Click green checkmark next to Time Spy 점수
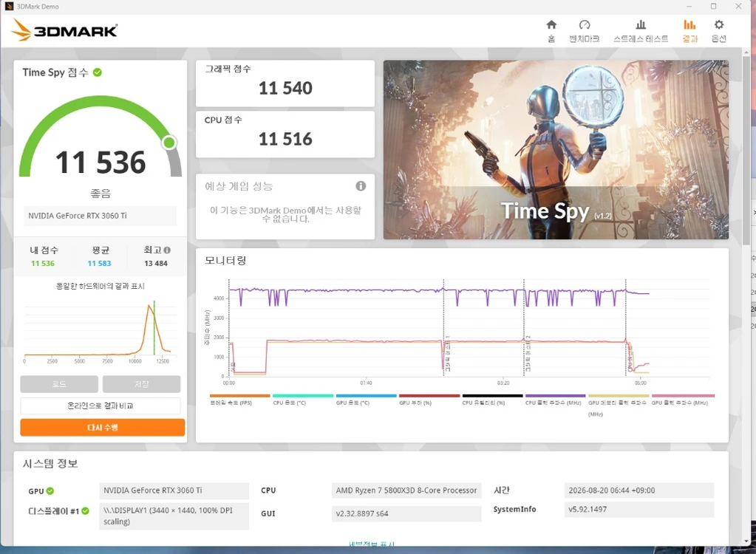Image resolution: width=756 pixels, height=554 pixels. click(x=98, y=72)
